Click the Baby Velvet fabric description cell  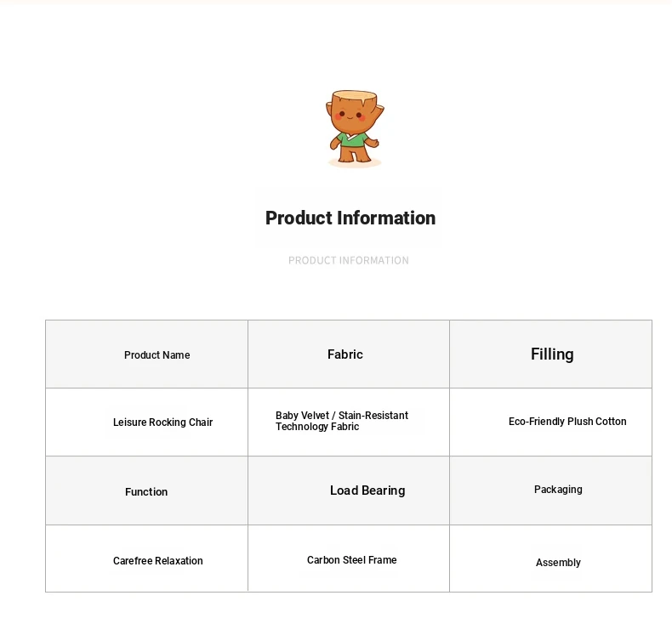pos(349,422)
